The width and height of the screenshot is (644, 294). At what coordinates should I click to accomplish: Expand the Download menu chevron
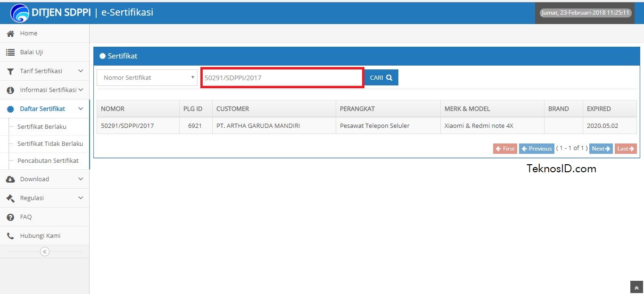81,179
